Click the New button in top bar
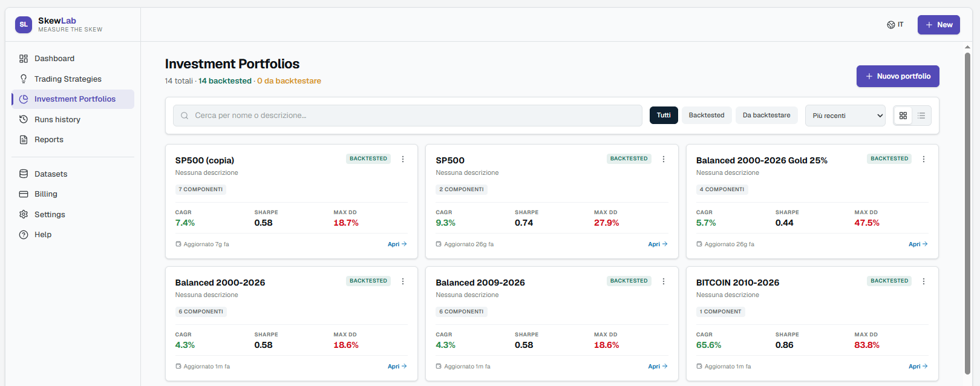Image resolution: width=980 pixels, height=386 pixels. coord(939,25)
